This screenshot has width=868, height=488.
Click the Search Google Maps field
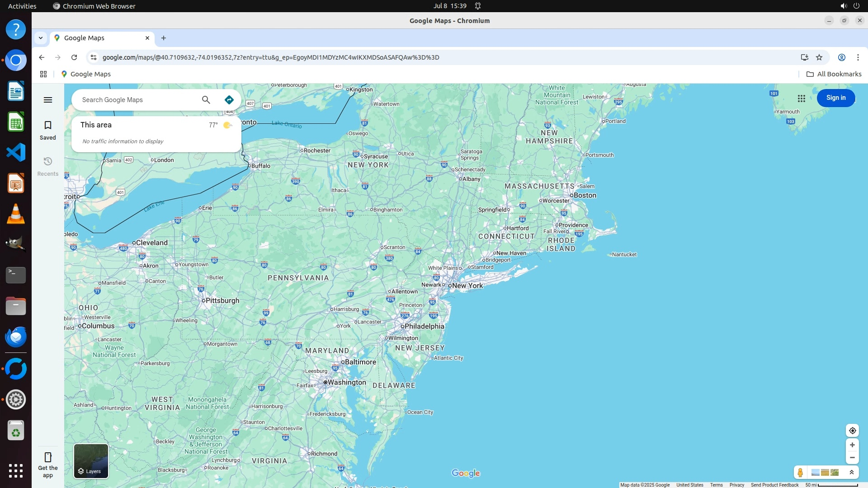(136, 100)
